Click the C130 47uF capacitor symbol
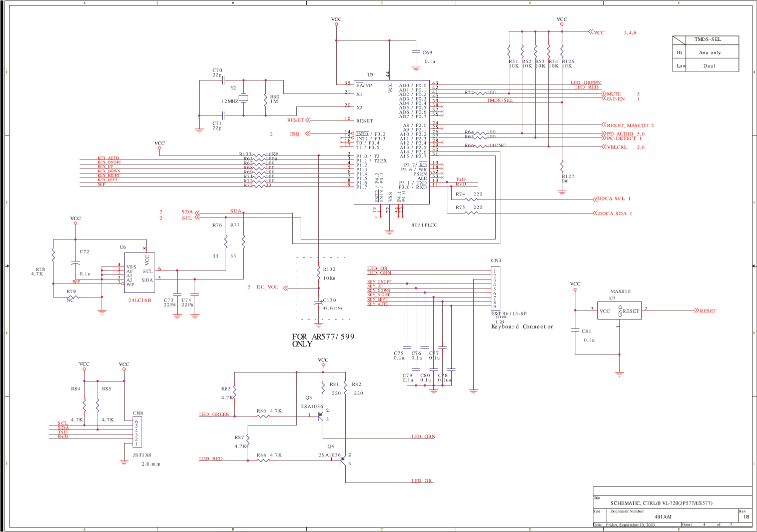Viewport: 757px width, 532px height. 318,303
